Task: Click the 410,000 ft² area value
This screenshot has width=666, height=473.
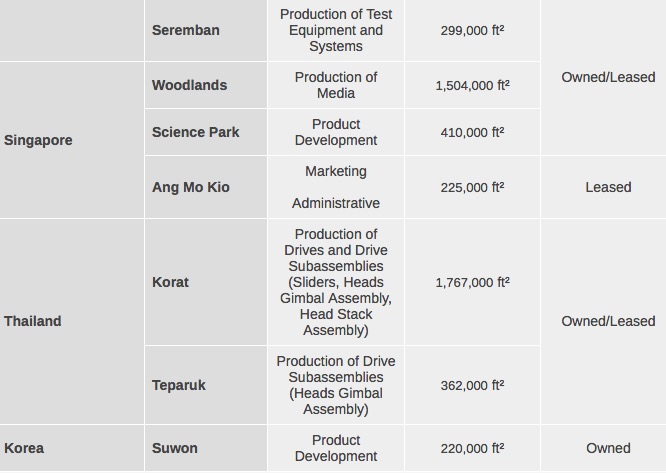Action: point(472,132)
